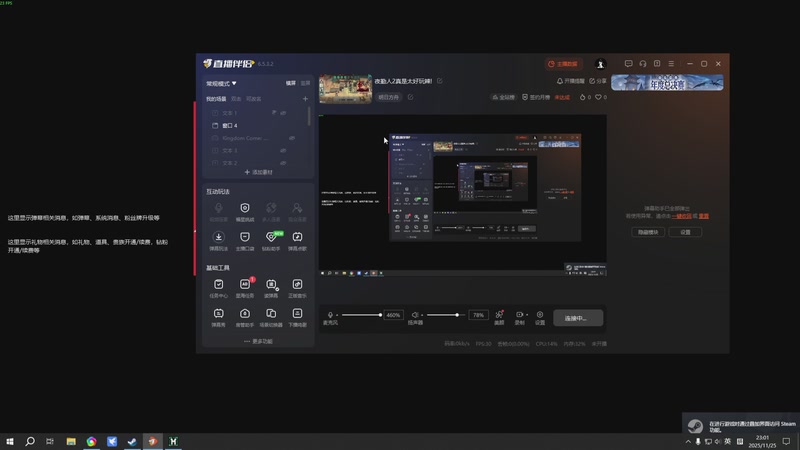Click the 签约月僧 badge button

coord(536,97)
